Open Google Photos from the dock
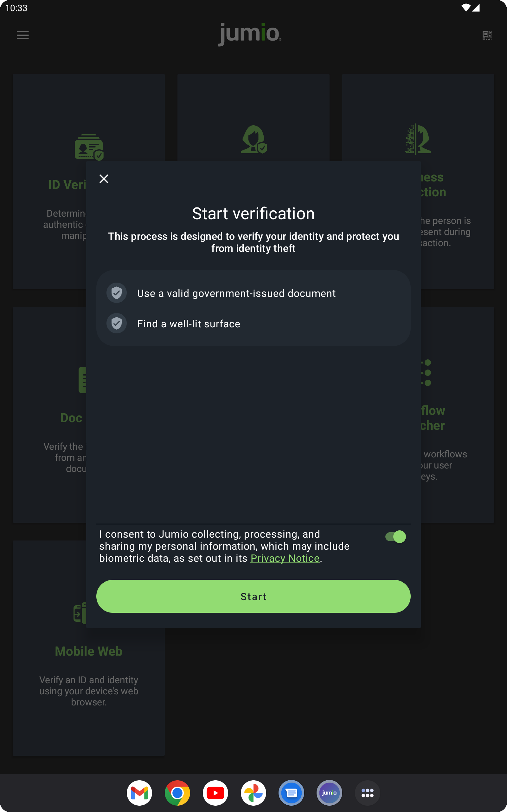Screen dimensions: 507x812 point(253,793)
